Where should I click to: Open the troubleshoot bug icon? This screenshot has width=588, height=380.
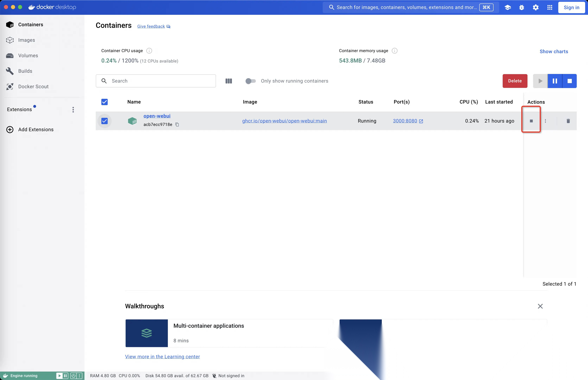pos(522,7)
